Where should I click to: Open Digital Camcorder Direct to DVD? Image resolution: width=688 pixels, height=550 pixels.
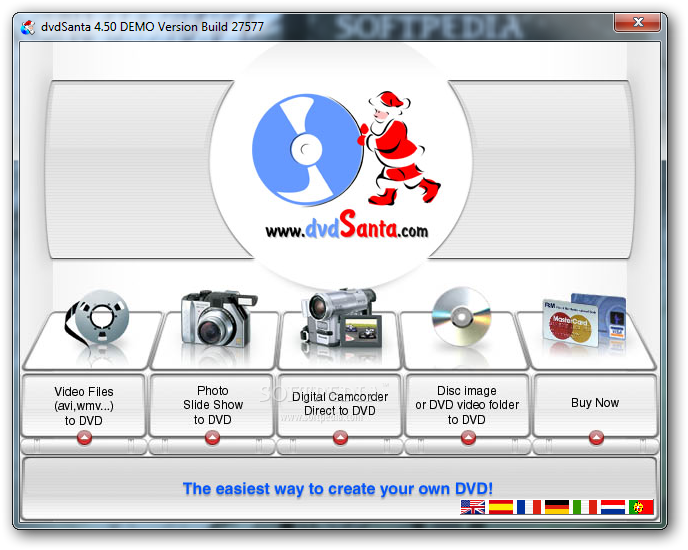[x=340, y=404]
